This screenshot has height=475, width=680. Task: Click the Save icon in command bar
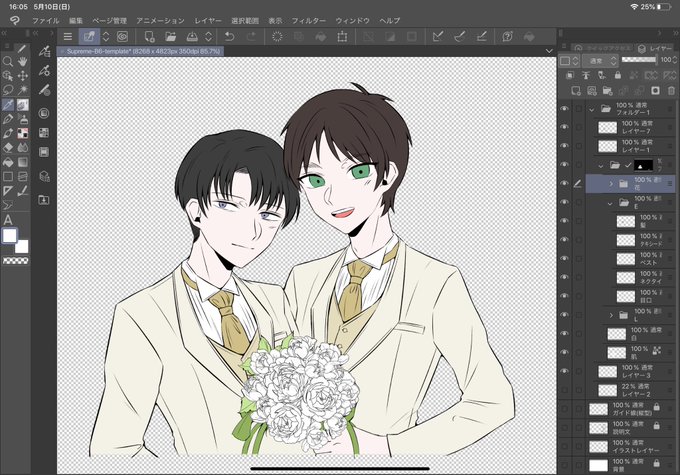coord(192,37)
